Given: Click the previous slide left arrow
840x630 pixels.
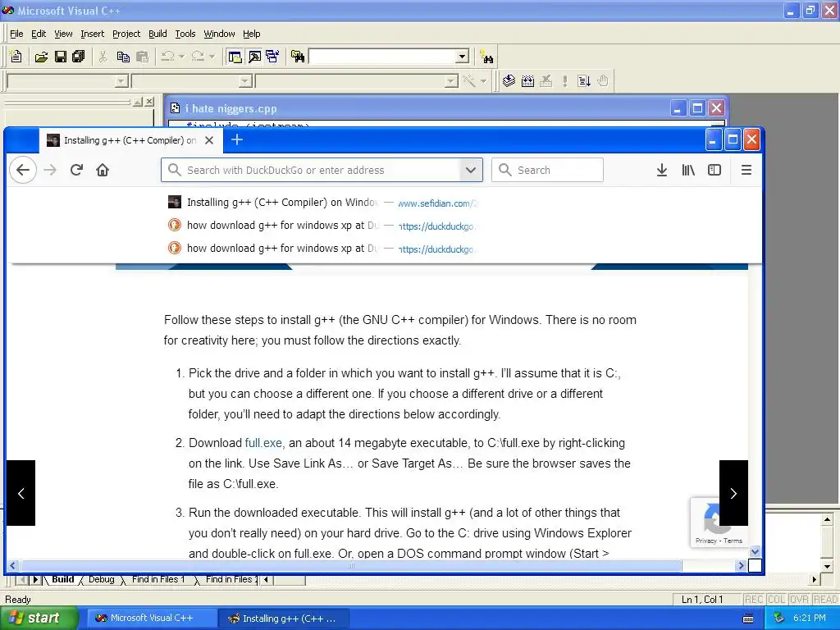Looking at the screenshot, I should (x=21, y=493).
